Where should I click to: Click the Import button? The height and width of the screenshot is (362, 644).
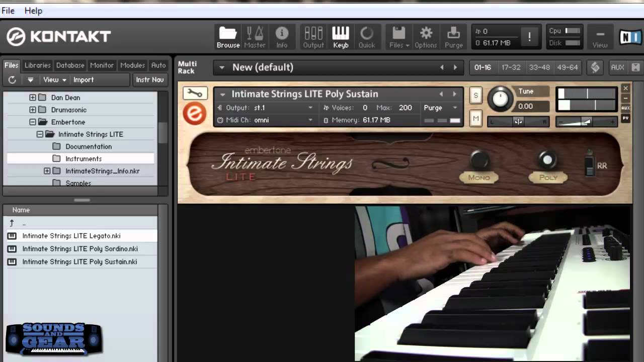point(84,79)
